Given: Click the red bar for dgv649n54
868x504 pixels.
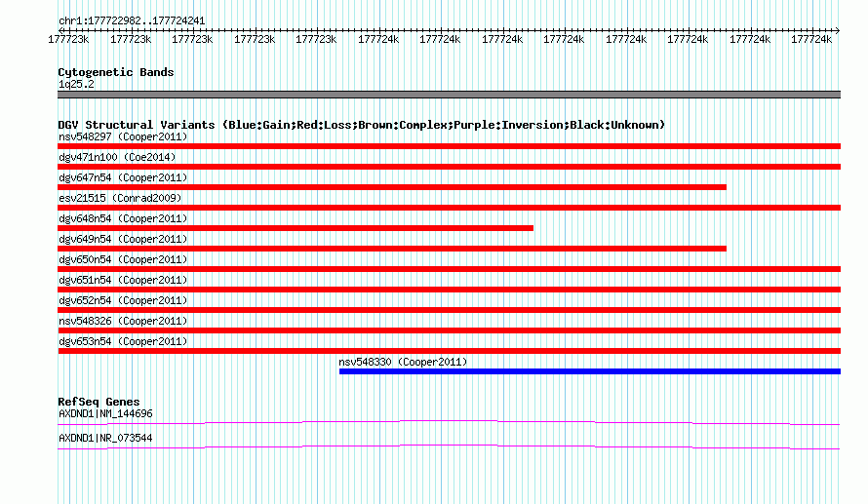Looking at the screenshot, I should click(392, 249).
